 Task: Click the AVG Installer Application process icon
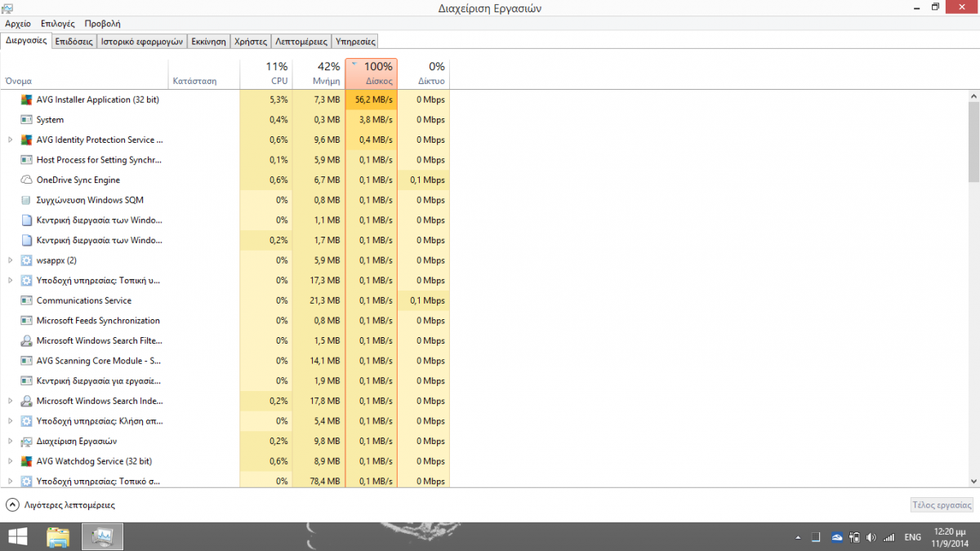tap(26, 100)
